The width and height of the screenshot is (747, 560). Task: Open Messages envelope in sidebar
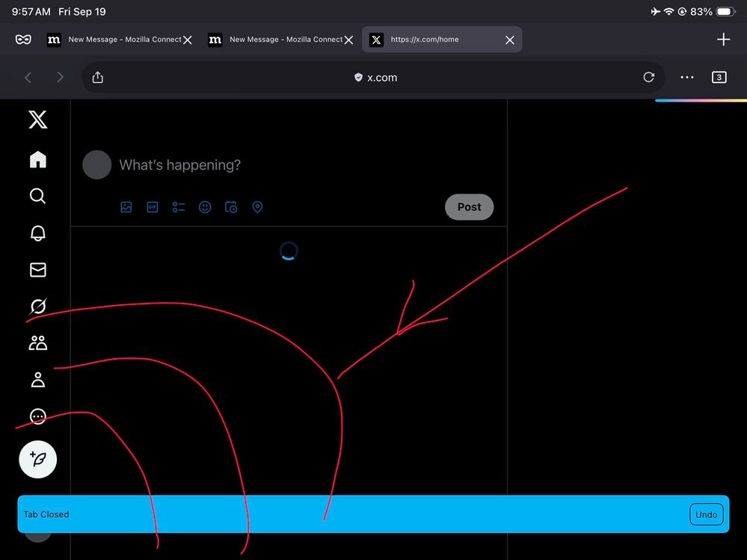(37, 270)
